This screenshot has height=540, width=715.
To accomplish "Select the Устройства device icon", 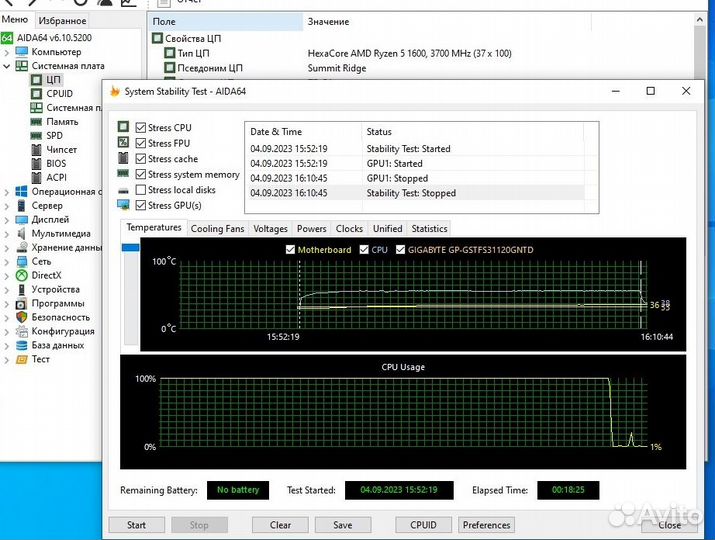I will pyautogui.click(x=21, y=290).
